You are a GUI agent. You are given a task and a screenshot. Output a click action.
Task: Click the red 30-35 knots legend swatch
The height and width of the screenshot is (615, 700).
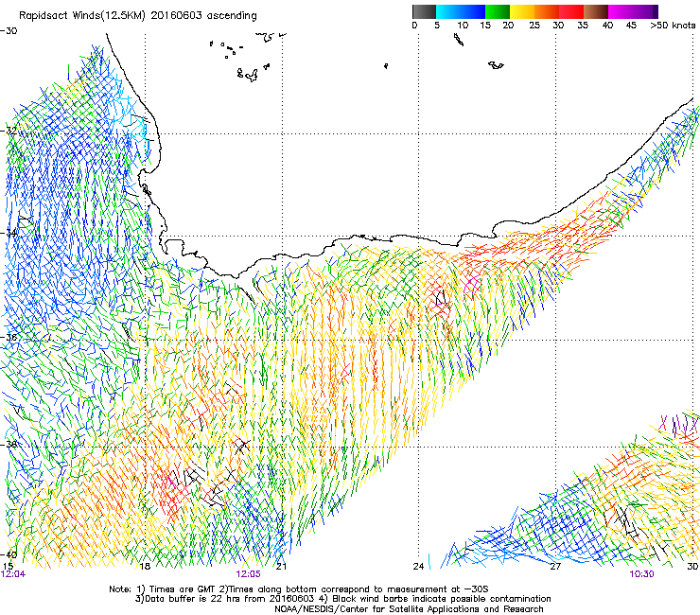[571, 11]
